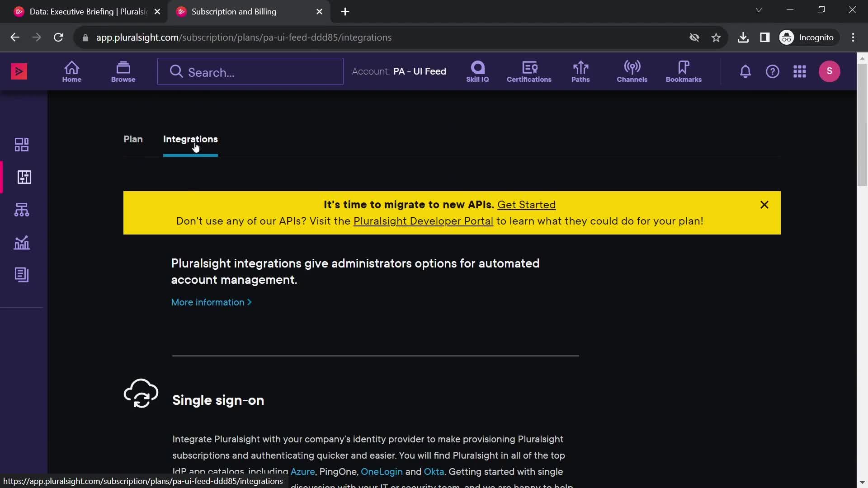Scroll down to Single sign-on section

point(217,399)
